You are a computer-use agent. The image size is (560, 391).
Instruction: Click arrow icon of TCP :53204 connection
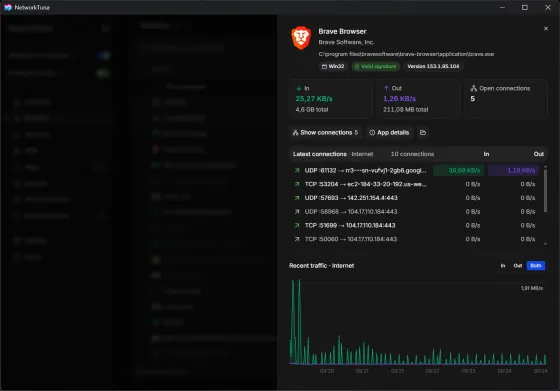click(x=297, y=184)
